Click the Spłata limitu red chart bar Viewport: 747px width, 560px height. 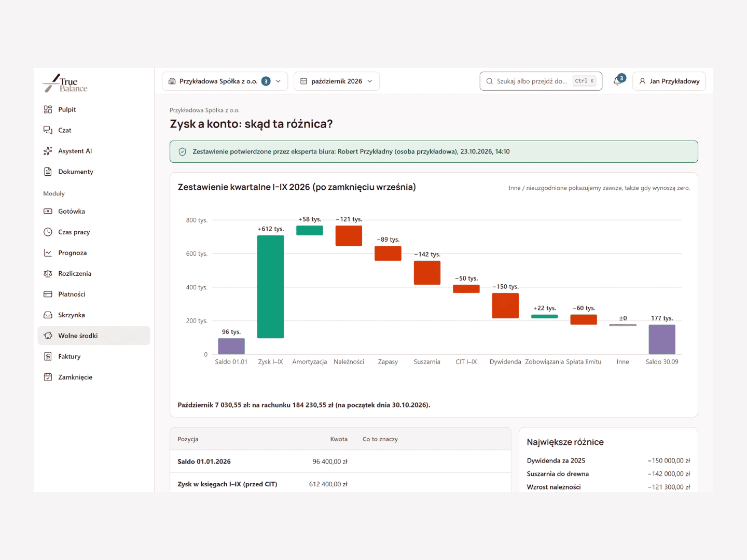click(x=584, y=320)
